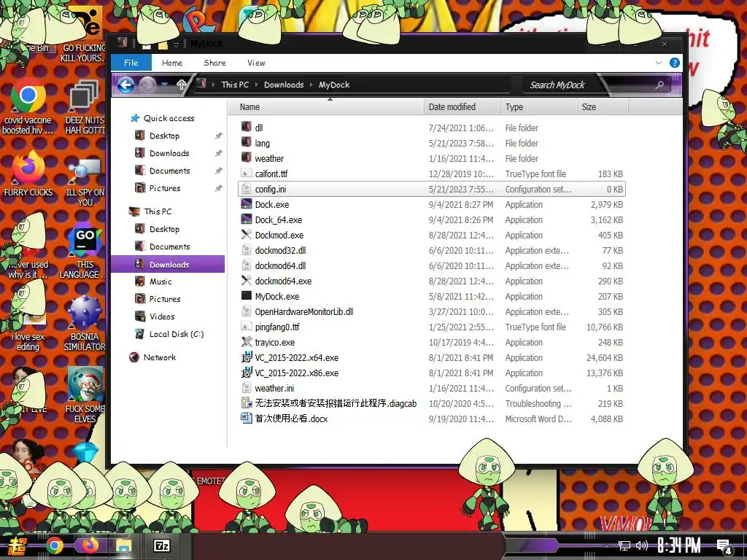This screenshot has height=560, width=747.
Task: Open Explorer help question-mark icon
Action: (x=675, y=63)
